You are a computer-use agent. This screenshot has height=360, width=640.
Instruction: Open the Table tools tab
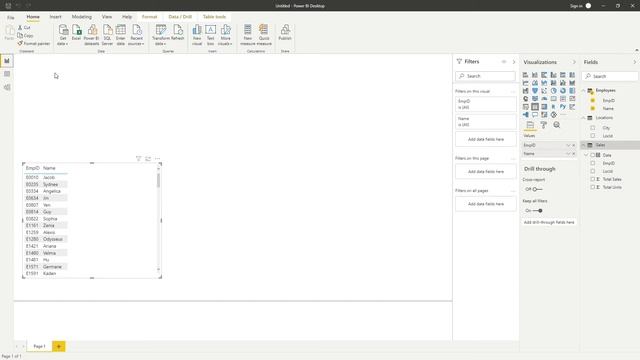tap(214, 17)
